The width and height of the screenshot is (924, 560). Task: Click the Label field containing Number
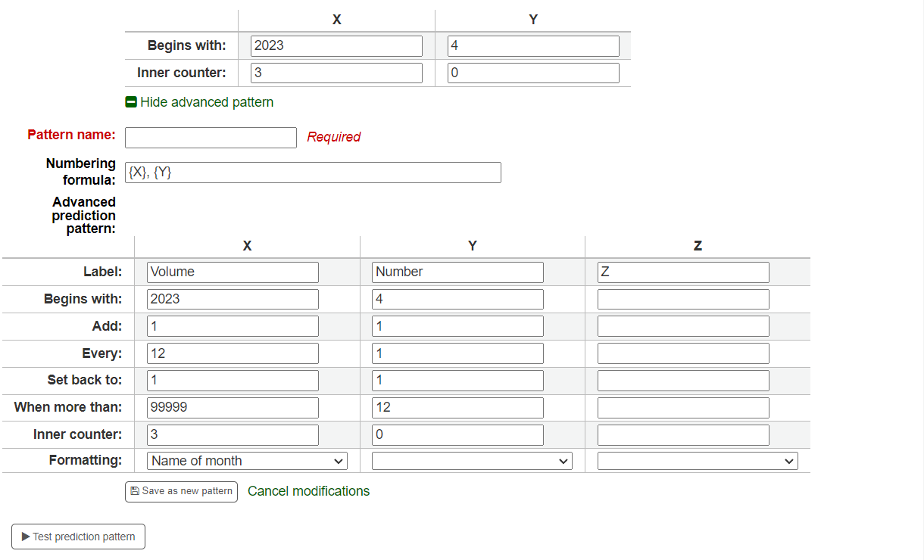coord(457,272)
